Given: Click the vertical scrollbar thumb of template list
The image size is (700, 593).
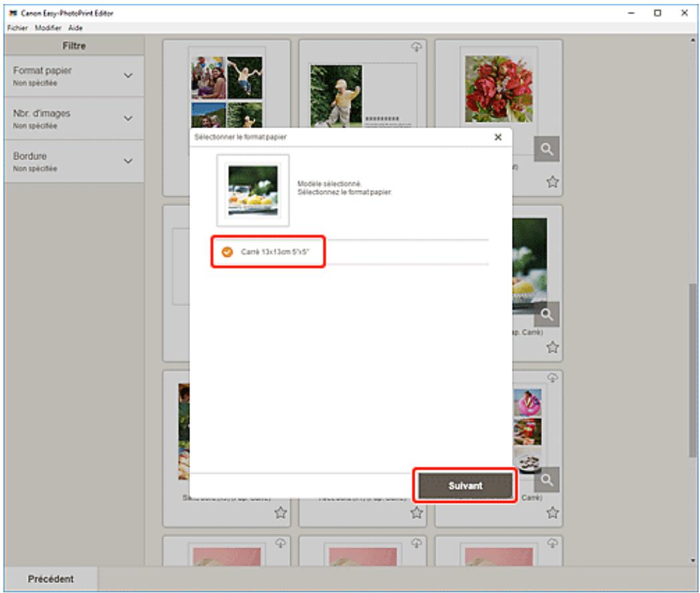Looking at the screenshot, I should coord(693,371).
